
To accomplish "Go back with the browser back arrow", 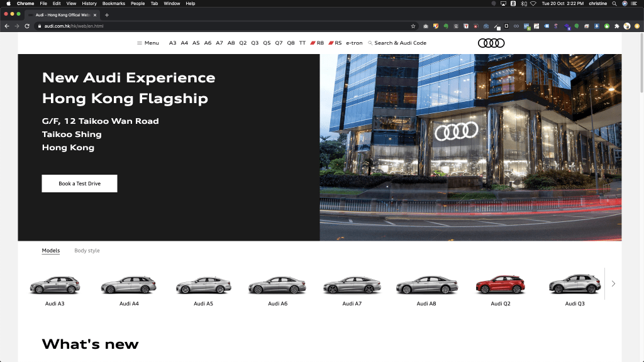I will (x=7, y=26).
